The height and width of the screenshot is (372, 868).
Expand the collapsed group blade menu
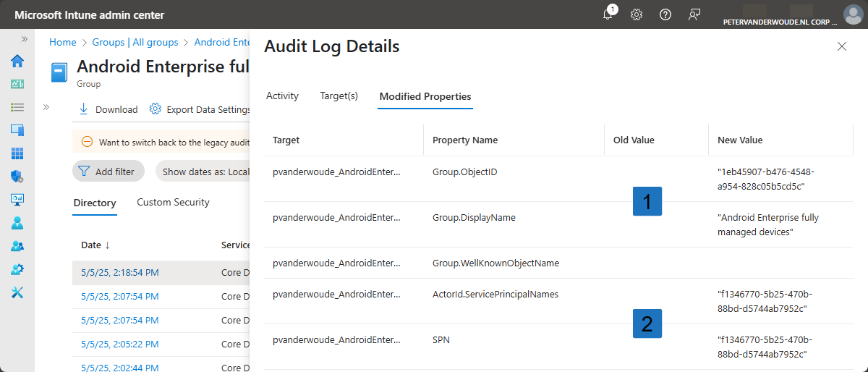tap(46, 107)
